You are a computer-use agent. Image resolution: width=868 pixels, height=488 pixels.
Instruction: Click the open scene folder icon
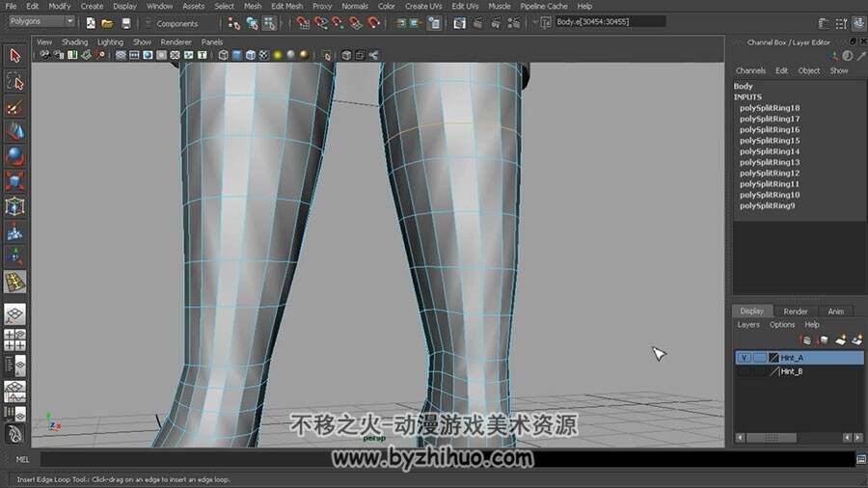pos(107,23)
